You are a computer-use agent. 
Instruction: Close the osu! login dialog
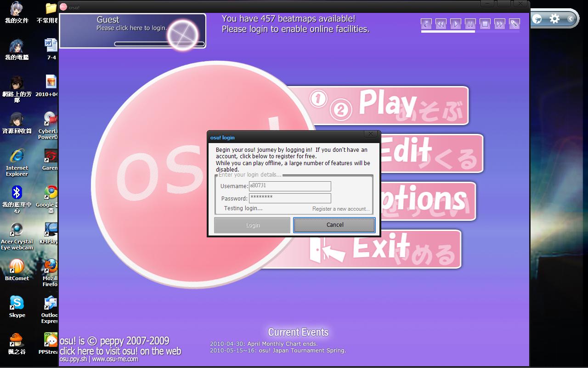point(372,134)
